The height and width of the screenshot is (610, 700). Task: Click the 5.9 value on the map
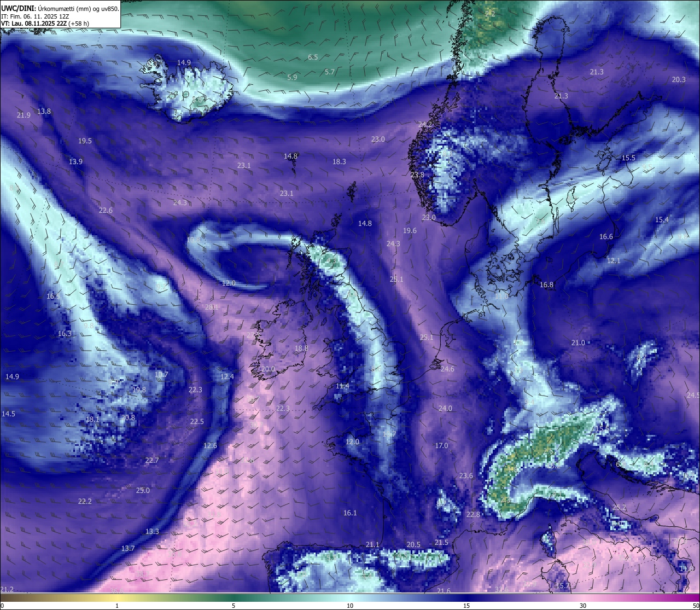(292, 78)
